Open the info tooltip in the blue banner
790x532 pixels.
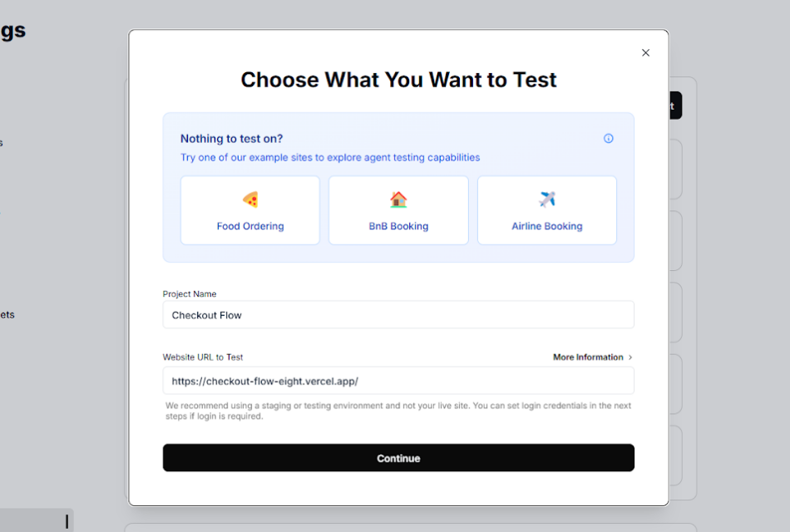[608, 138]
